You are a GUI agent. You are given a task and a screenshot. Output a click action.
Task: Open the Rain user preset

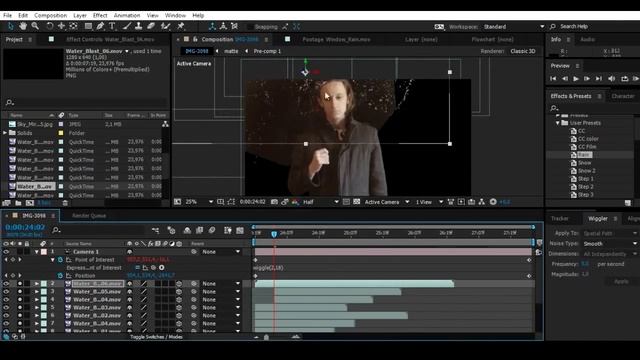[584, 155]
